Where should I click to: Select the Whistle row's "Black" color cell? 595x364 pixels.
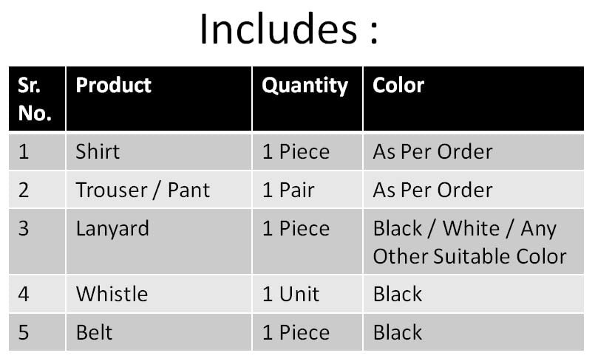point(398,294)
